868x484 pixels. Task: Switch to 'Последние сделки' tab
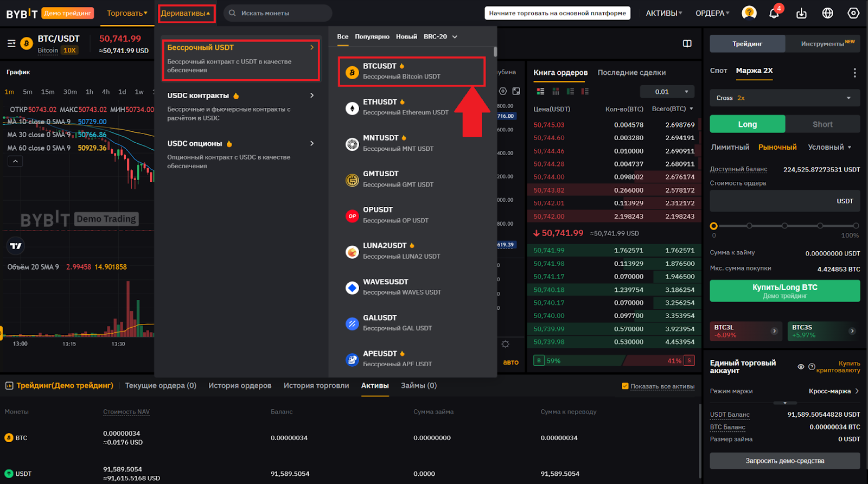tap(631, 73)
